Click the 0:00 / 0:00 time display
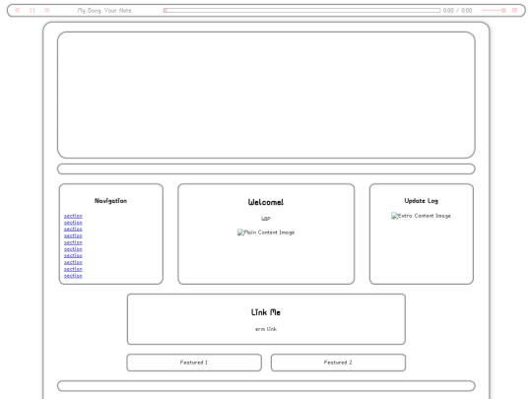Viewport: 532px width, 399px height. point(457,11)
